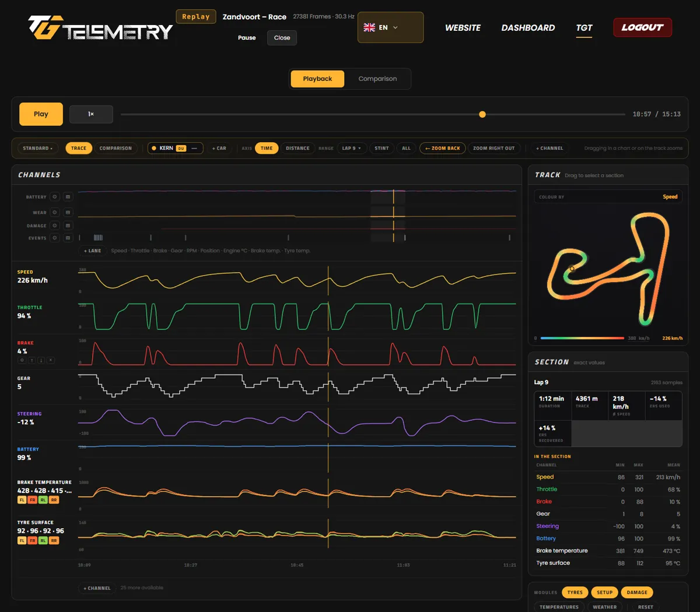This screenshot has width=700, height=612.
Task: Click Zoom Right Out button
Action: click(494, 148)
